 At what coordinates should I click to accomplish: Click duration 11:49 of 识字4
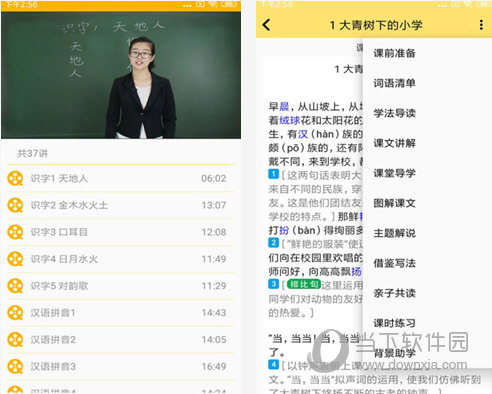(214, 259)
